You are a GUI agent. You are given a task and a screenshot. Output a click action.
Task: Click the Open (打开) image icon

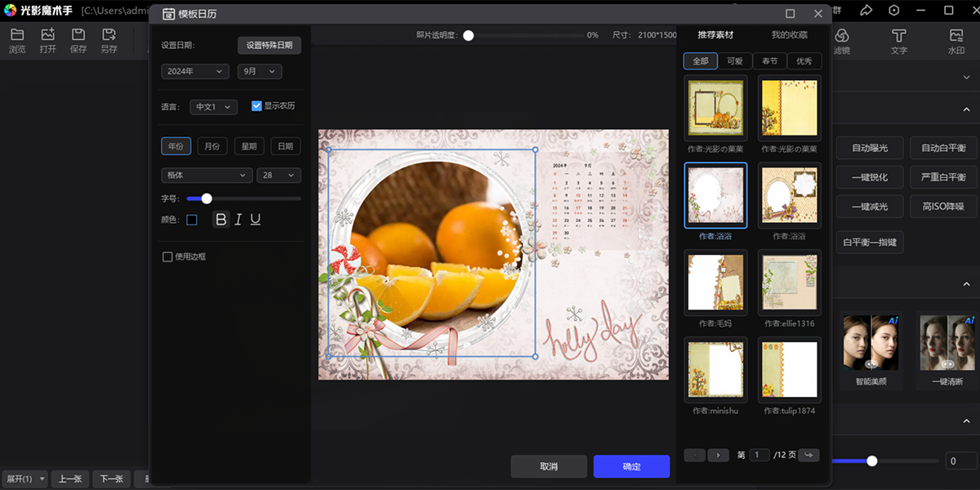pos(47,35)
